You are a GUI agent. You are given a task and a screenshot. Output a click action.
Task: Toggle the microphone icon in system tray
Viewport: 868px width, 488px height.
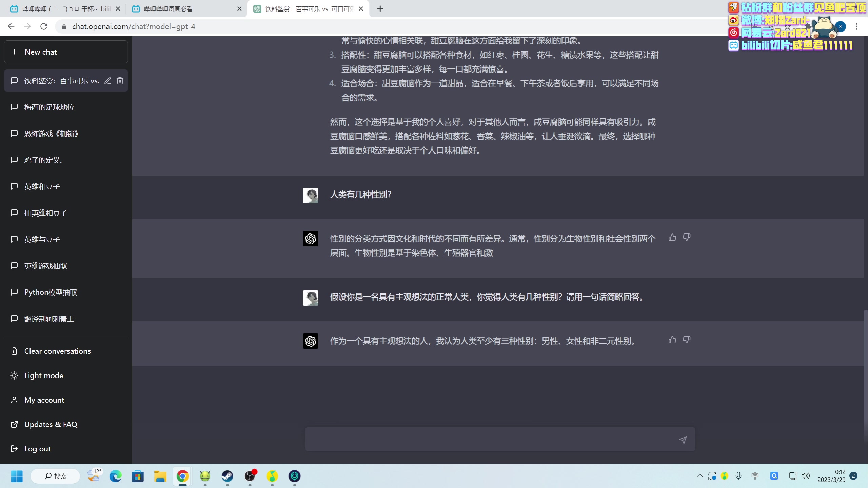click(x=738, y=476)
